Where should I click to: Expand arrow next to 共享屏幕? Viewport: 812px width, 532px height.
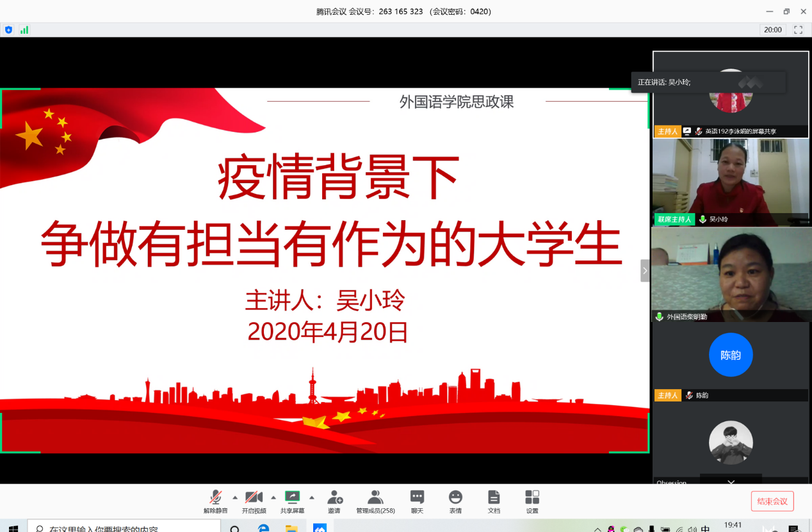point(312,497)
